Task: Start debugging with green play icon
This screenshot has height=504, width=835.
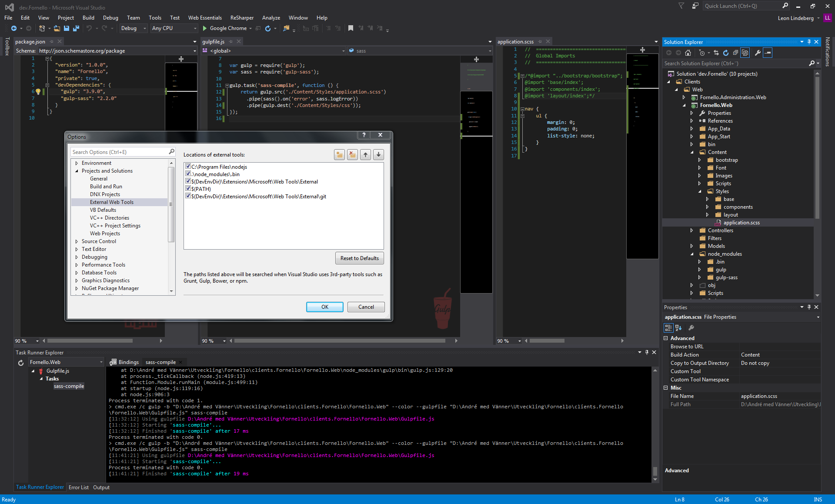Action: tap(204, 28)
